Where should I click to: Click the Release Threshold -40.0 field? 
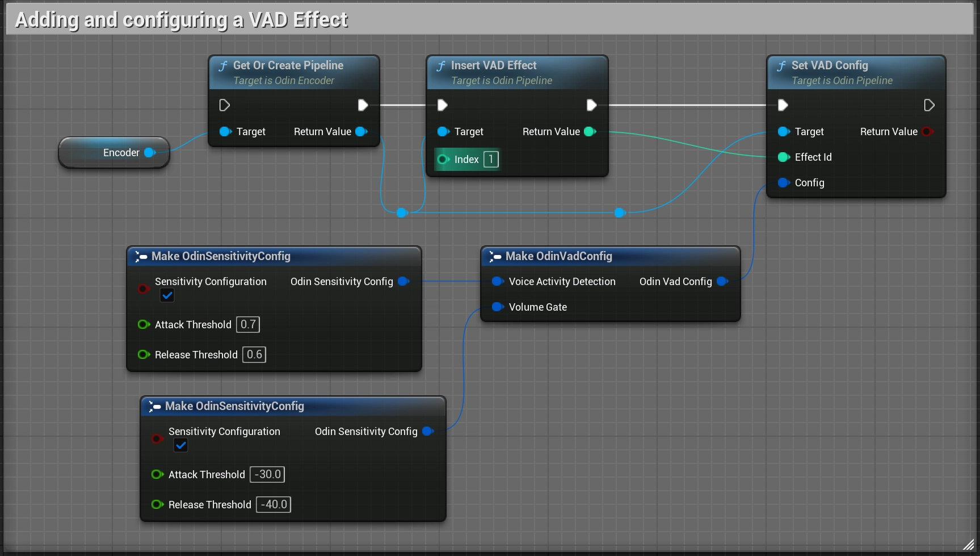pos(273,504)
